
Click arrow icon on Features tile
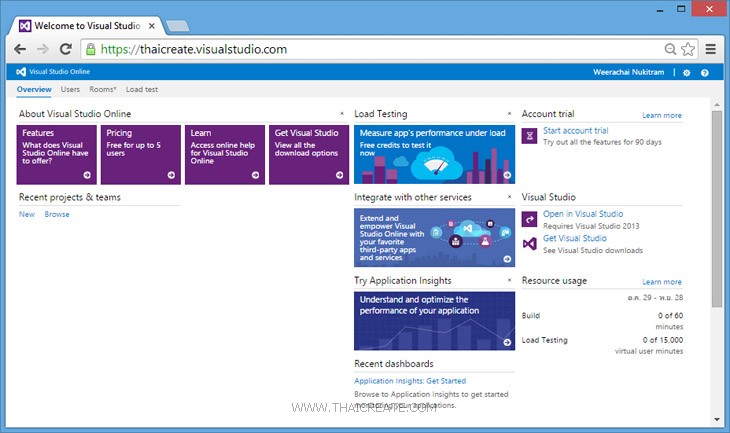pyautogui.click(x=87, y=175)
